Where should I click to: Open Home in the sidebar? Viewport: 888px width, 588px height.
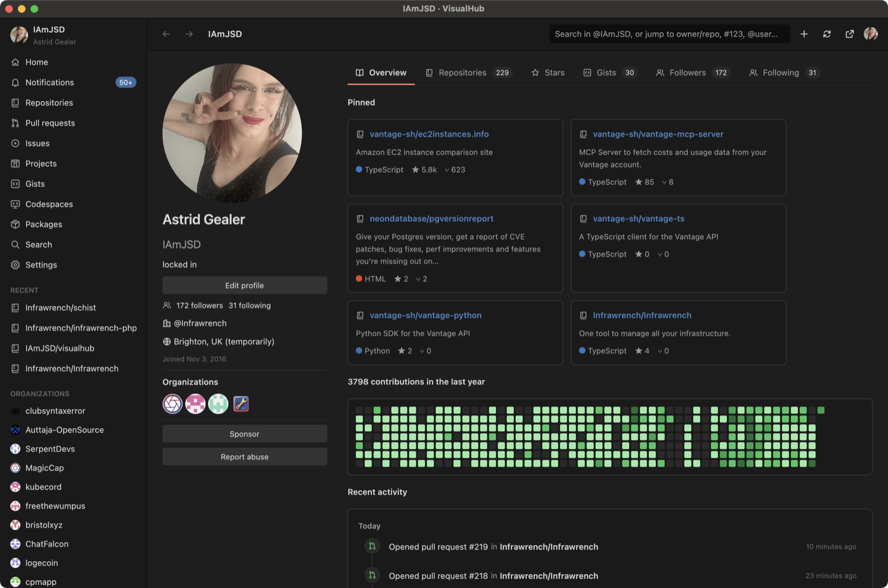pos(73,62)
